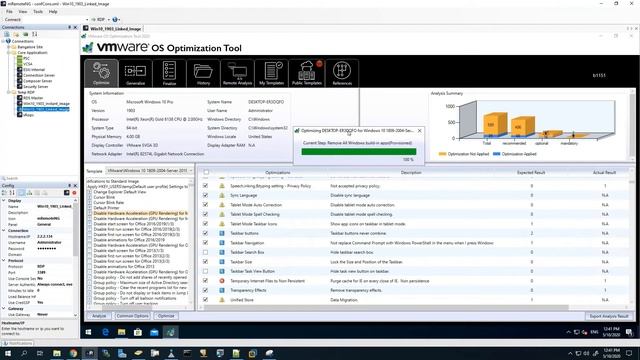This screenshot has height=360, width=640.
Task: Click the Optimization Not Applied legend swatch
Action: click(442, 154)
